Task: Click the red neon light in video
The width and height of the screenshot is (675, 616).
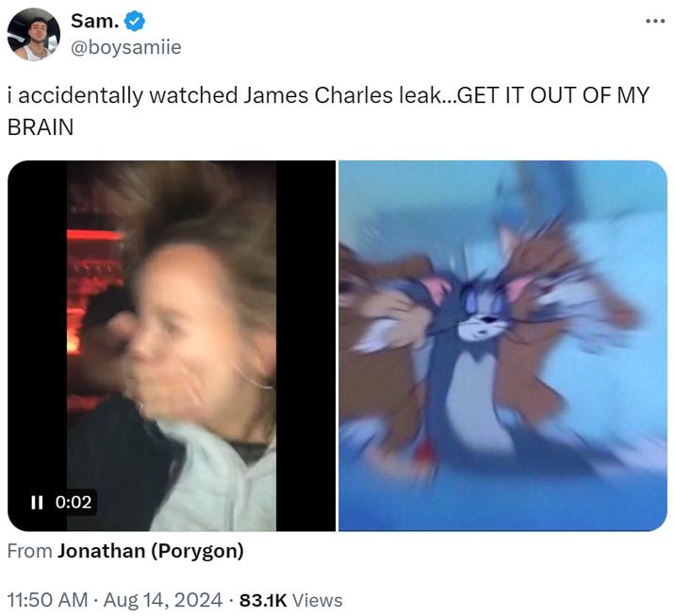Action: coord(95,235)
